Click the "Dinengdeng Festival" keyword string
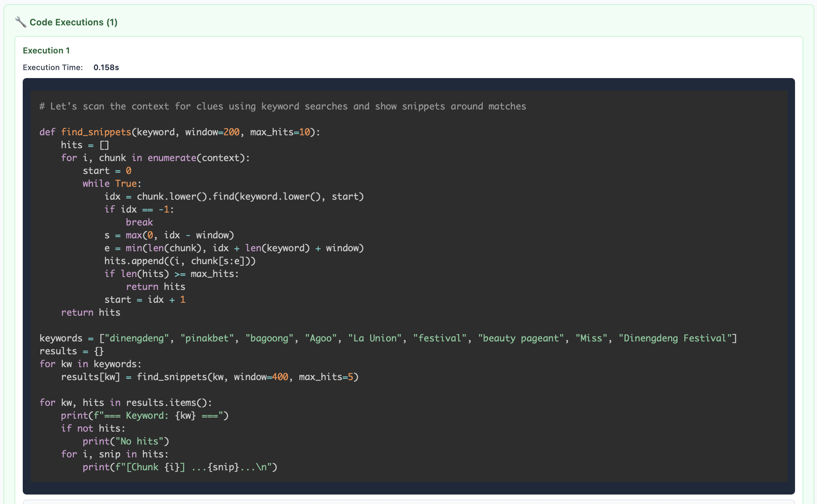Viewport: 817px width, 504px height. click(x=675, y=338)
